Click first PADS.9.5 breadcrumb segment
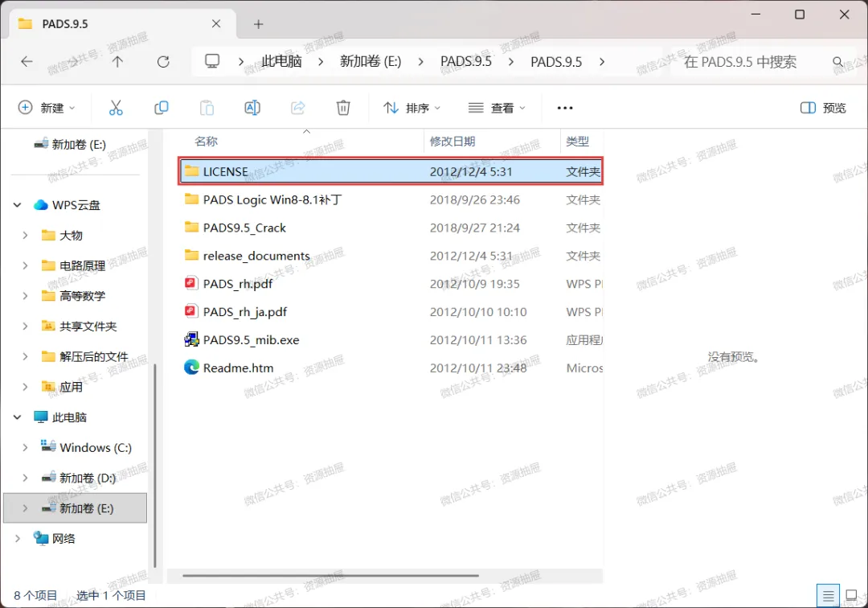 465,61
